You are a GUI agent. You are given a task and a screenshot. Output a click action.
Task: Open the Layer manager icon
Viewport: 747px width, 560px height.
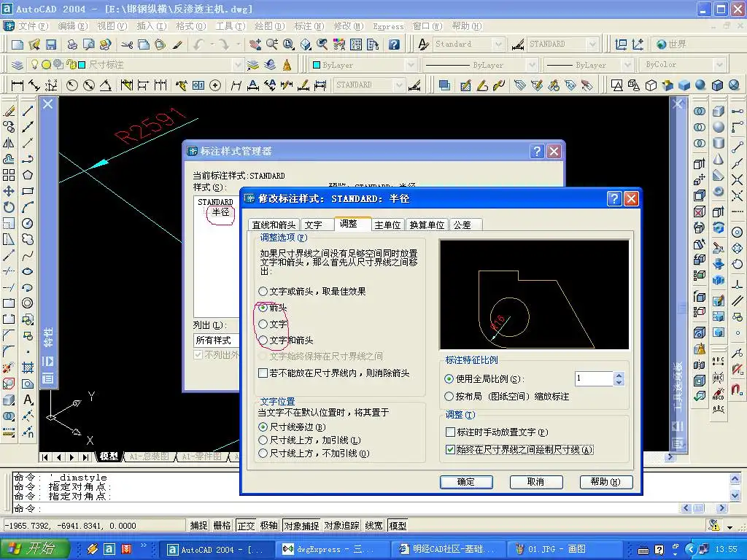click(18, 65)
